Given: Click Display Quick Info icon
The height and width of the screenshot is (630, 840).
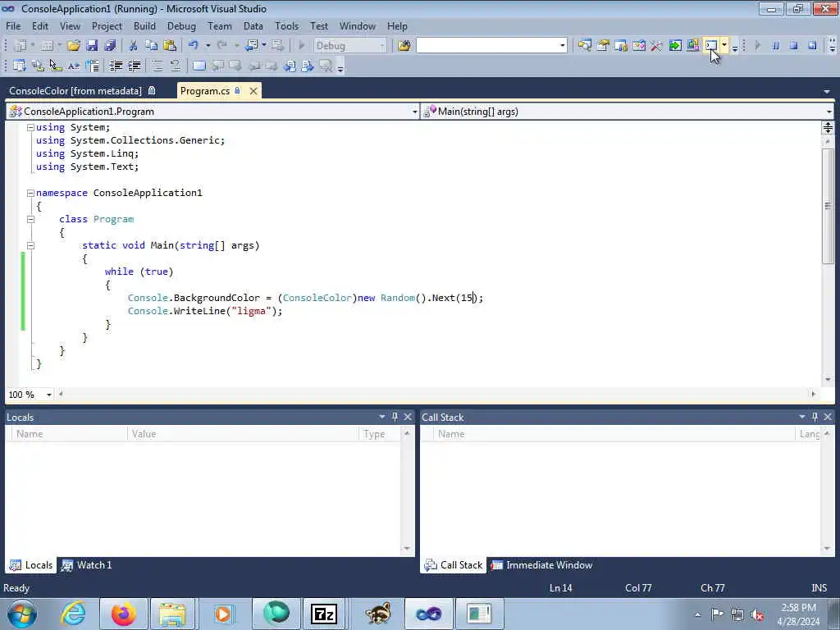Looking at the screenshot, I should coord(56,66).
